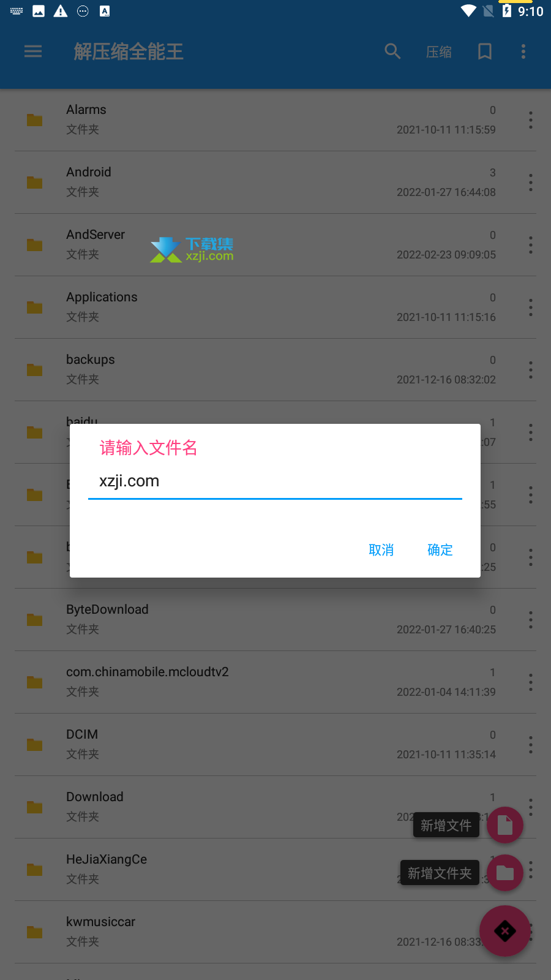This screenshot has height=980, width=551.
Task: Open options for the DCIM folder
Action: [x=531, y=745]
